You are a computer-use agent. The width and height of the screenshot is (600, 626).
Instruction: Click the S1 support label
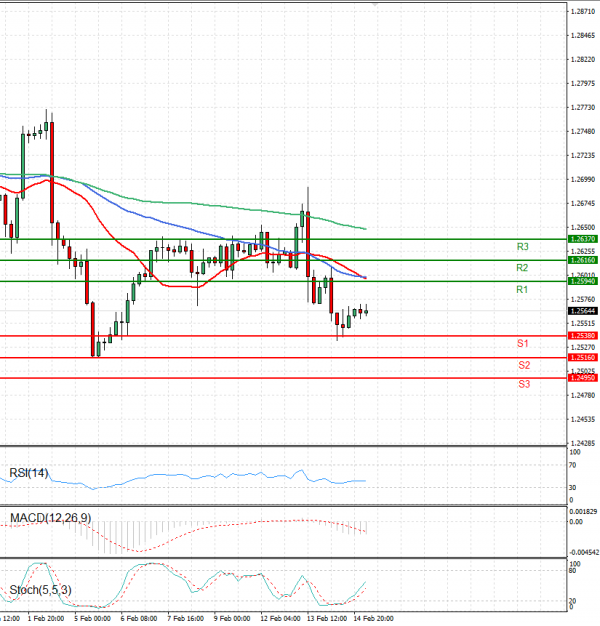coord(523,343)
